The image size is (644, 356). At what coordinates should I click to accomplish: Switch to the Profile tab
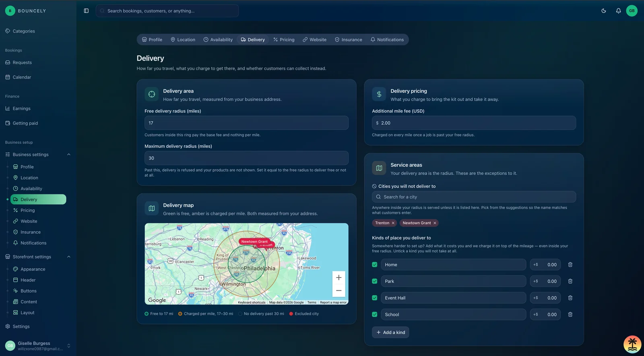click(152, 39)
